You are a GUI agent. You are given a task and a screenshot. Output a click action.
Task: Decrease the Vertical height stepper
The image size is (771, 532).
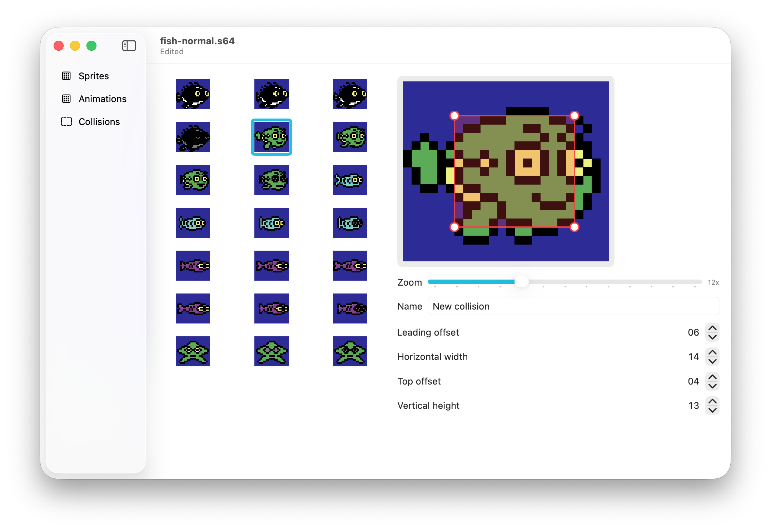pos(712,410)
